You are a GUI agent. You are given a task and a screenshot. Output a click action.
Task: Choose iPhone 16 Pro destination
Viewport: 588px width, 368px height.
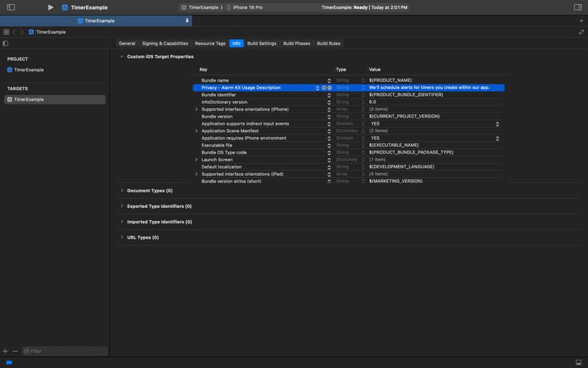pos(244,7)
